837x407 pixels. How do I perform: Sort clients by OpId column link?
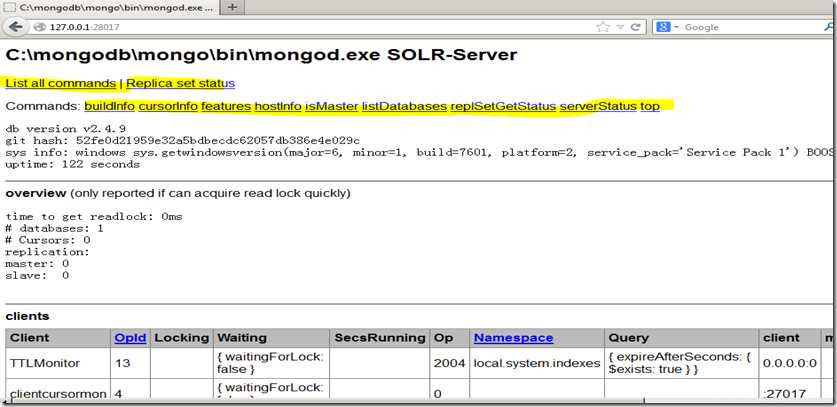[x=130, y=338]
